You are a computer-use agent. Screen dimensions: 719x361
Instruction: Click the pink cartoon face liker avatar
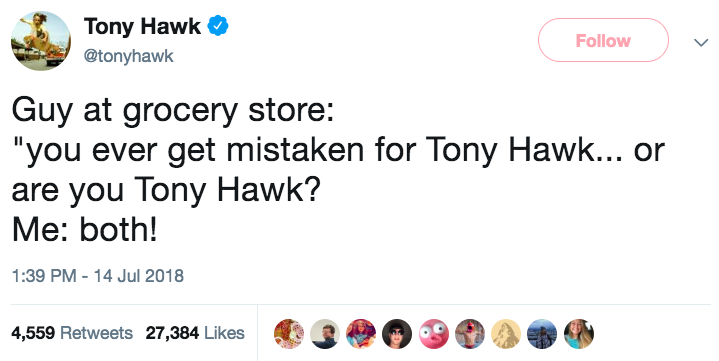click(x=434, y=334)
